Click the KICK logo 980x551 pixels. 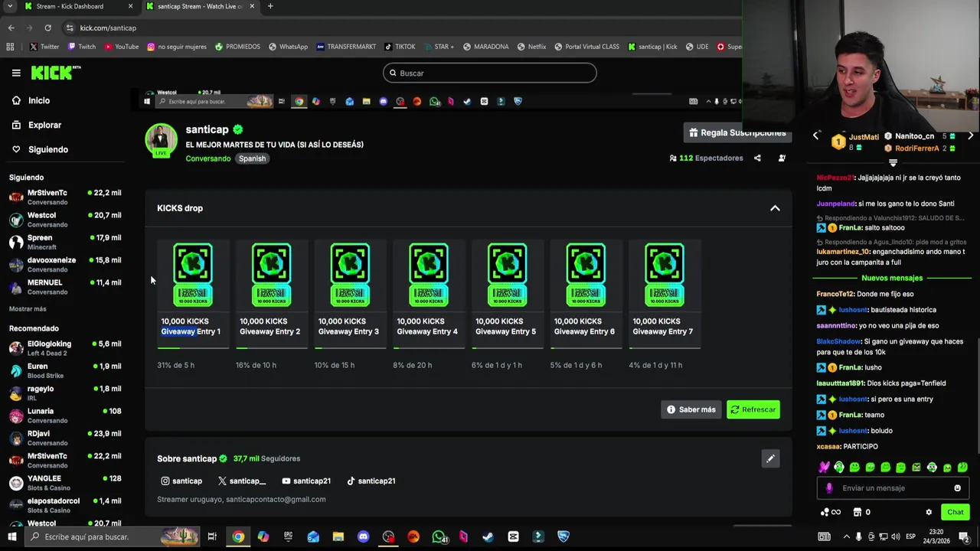[x=56, y=73]
